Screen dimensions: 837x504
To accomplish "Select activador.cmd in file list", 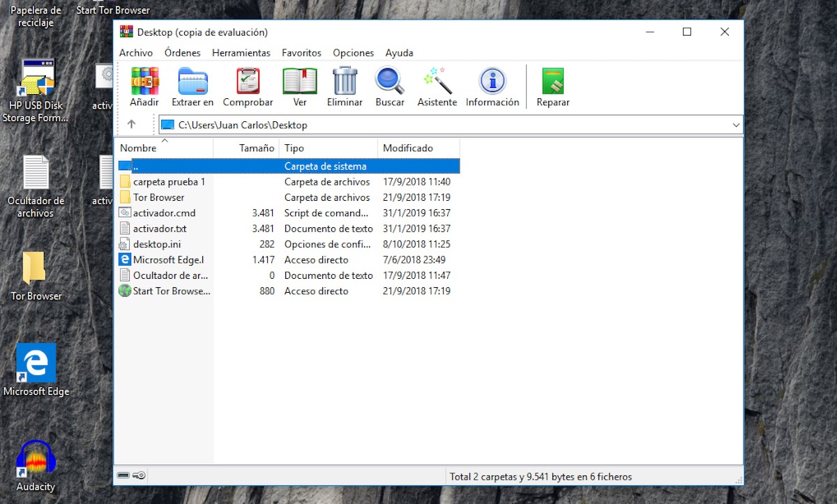I will coord(164,213).
